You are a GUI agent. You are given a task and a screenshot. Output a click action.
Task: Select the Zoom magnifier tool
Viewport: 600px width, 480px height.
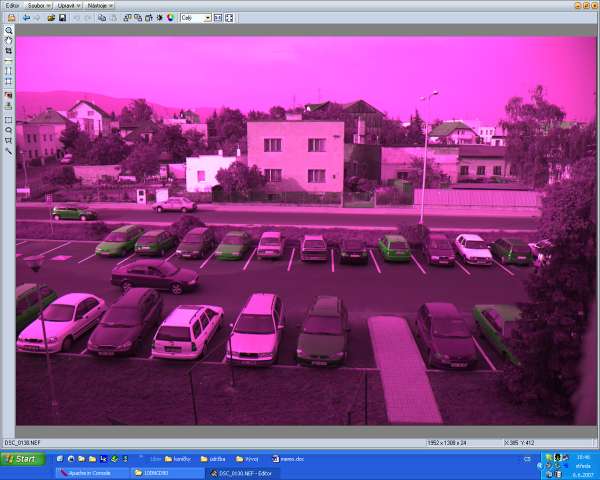tap(9, 30)
